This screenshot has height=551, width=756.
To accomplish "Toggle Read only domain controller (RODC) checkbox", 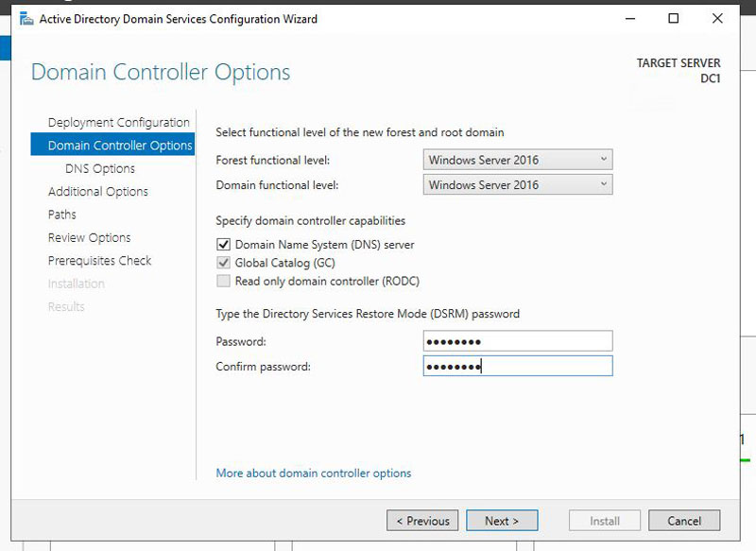I will (223, 281).
